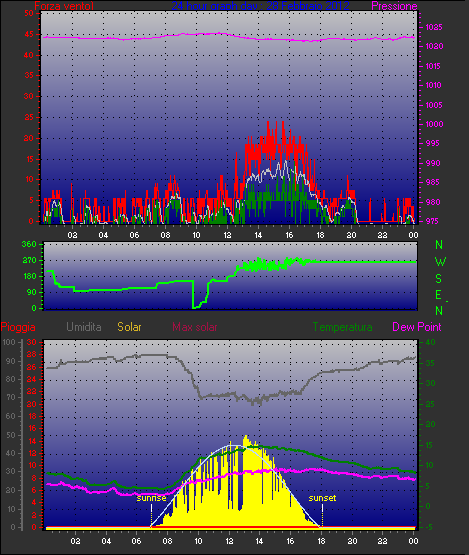Click the sunrise marker on solar graph
469x555 pixels.
click(x=151, y=498)
